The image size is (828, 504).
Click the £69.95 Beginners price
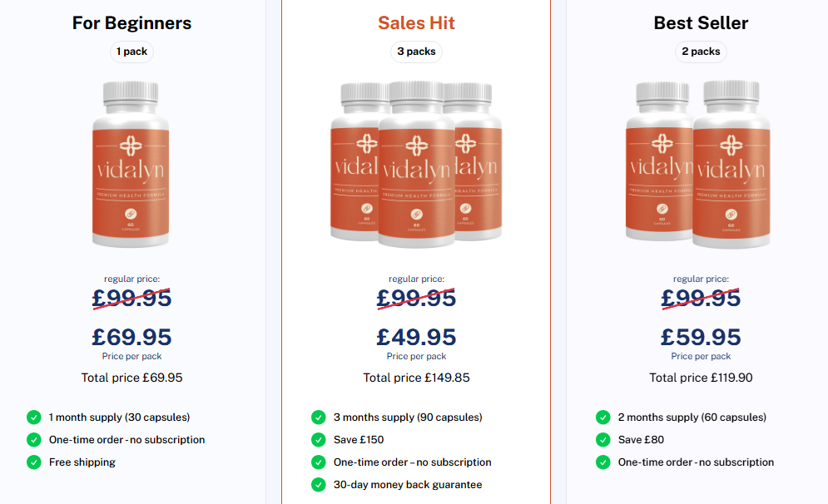(x=131, y=337)
